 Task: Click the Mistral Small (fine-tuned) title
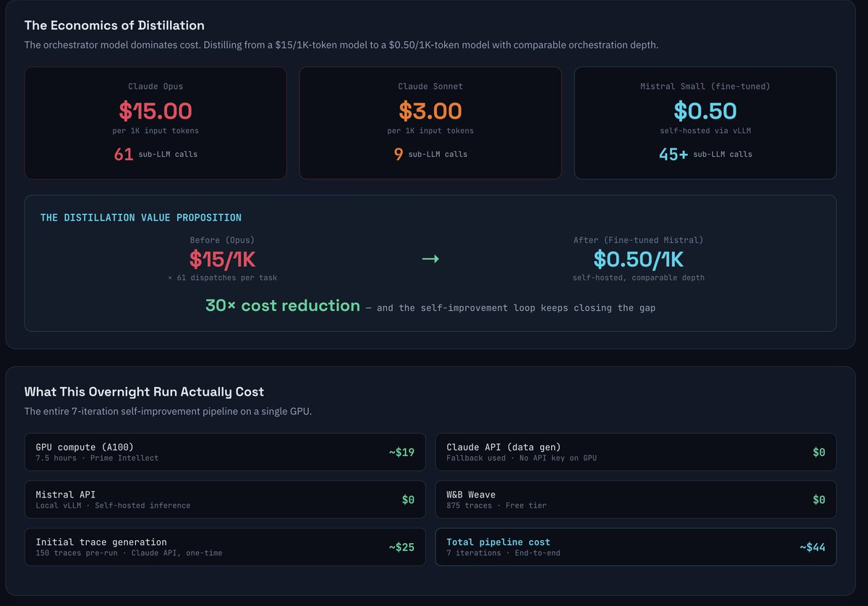pyautogui.click(x=705, y=86)
